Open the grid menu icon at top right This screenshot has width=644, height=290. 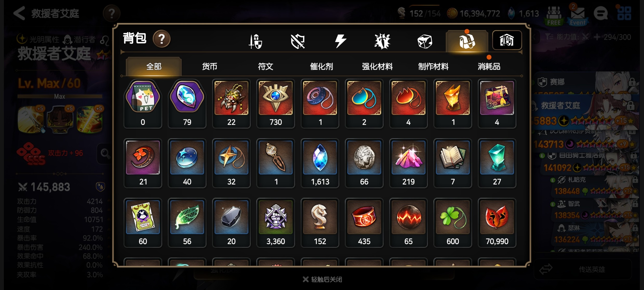[x=624, y=13]
